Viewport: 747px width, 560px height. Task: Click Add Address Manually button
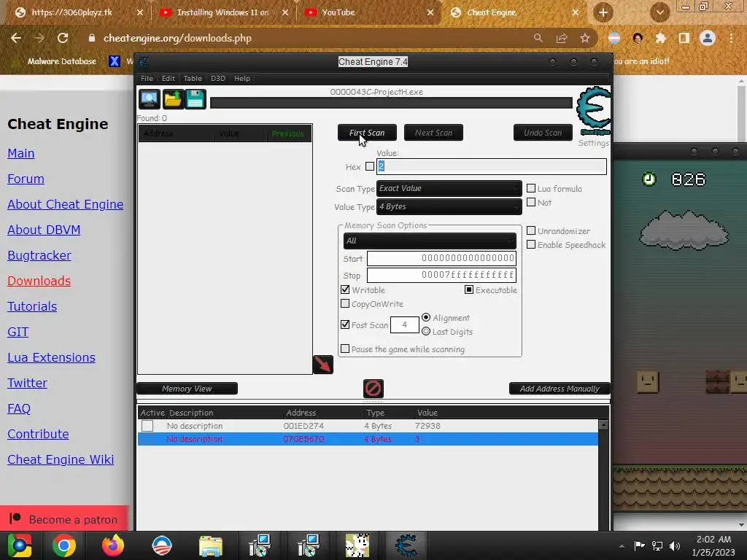[560, 389]
